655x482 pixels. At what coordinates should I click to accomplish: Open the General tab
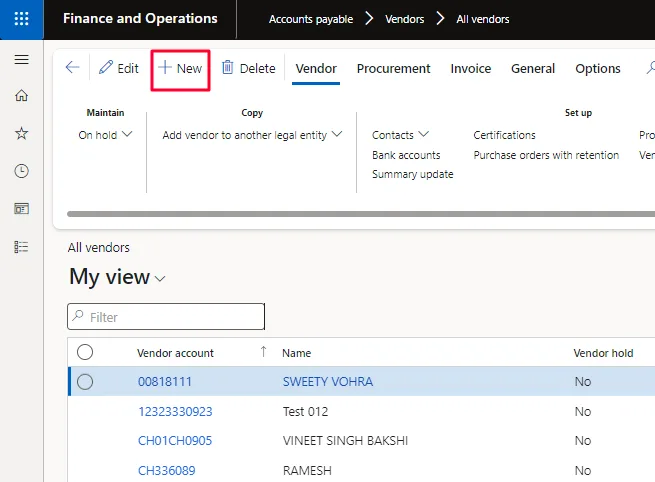coord(533,68)
